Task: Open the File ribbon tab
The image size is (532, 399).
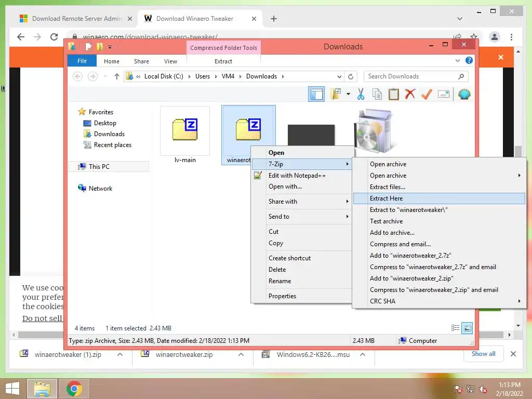Action: coord(82,61)
